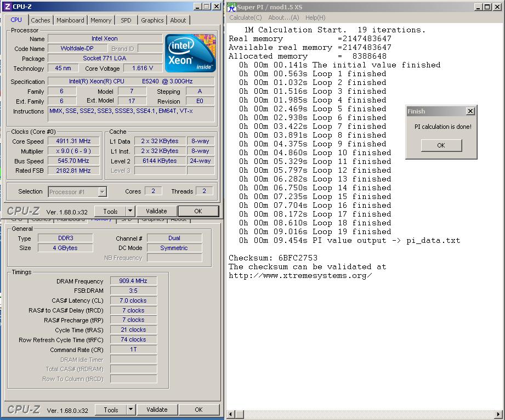Viewport: 505px width, 420px height.
Task: Click the Instructions list field
Action: [x=131, y=114]
